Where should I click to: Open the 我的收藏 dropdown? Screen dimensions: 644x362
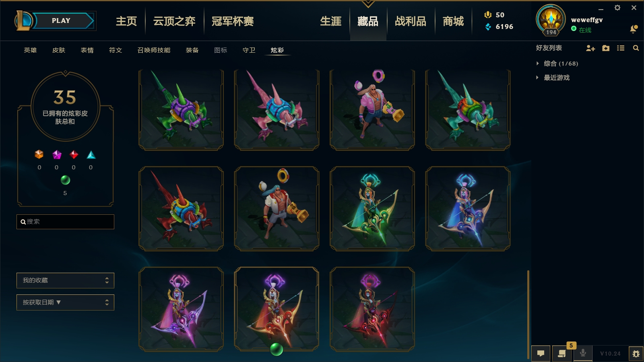tap(65, 280)
